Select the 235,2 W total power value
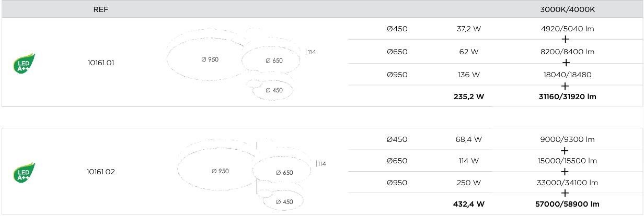644x216 pixels. point(469,97)
